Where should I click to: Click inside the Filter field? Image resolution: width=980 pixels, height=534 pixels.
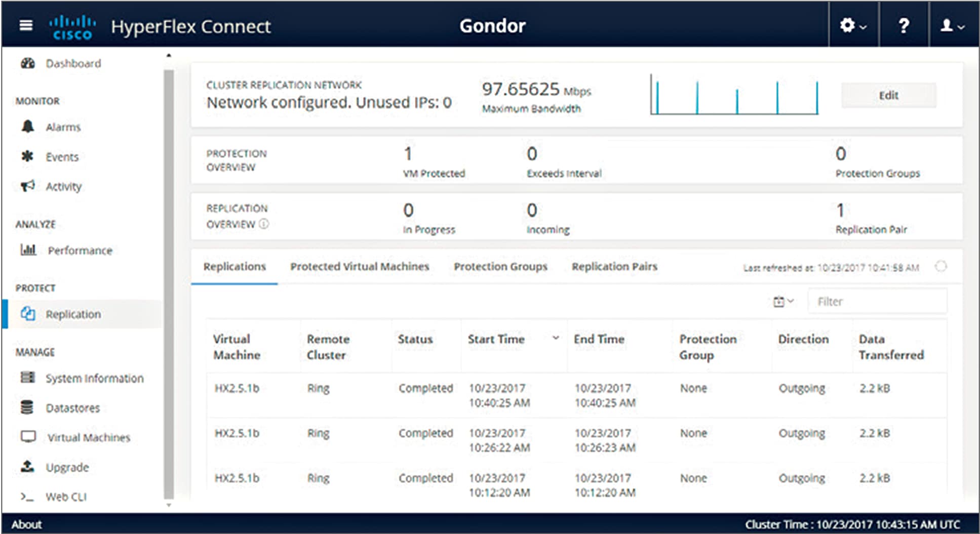click(x=877, y=302)
